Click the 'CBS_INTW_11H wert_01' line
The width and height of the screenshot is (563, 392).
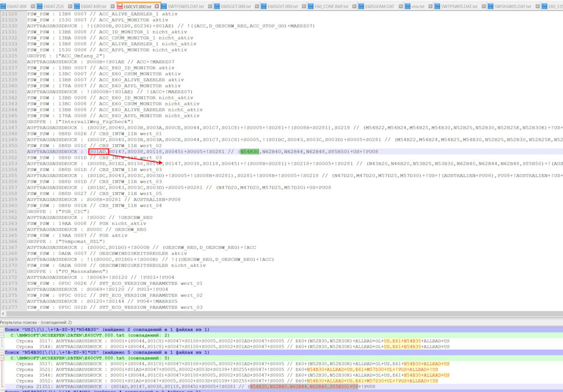pos(94,134)
